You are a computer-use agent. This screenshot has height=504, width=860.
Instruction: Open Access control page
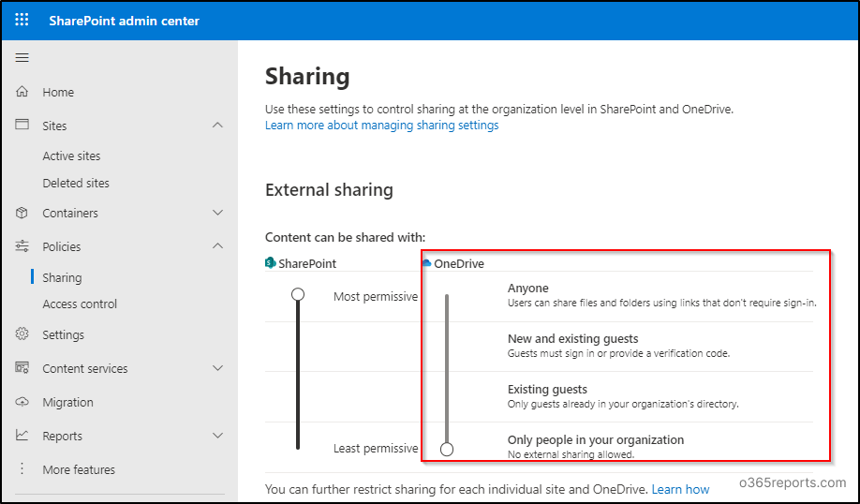[x=80, y=304]
